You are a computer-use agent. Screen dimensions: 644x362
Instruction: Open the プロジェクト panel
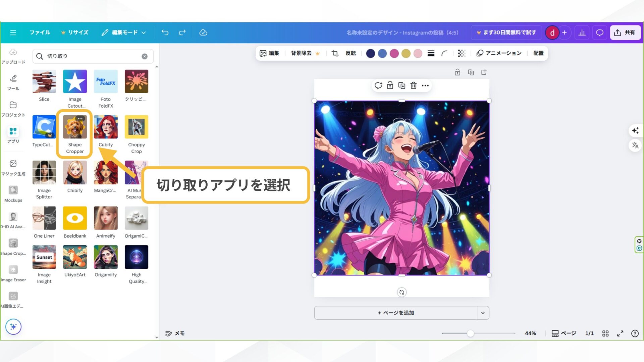coord(13,109)
